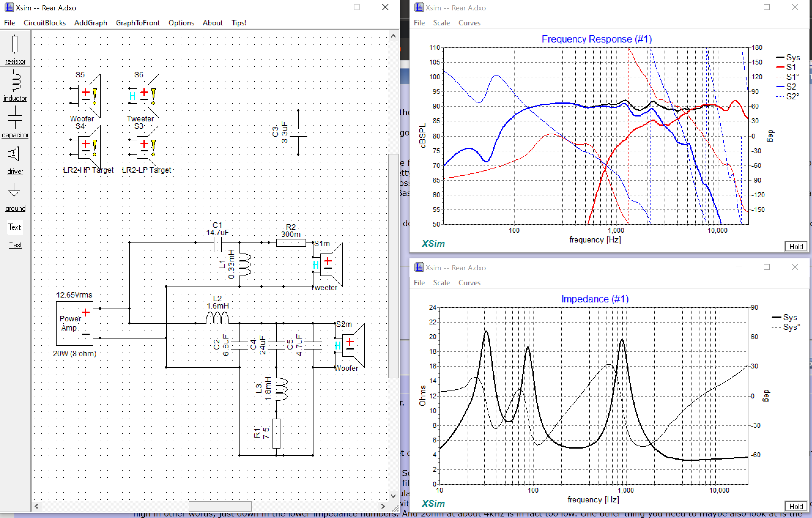The height and width of the screenshot is (518, 812).
Task: Open Scale menu in Frequency Response window
Action: [x=441, y=23]
